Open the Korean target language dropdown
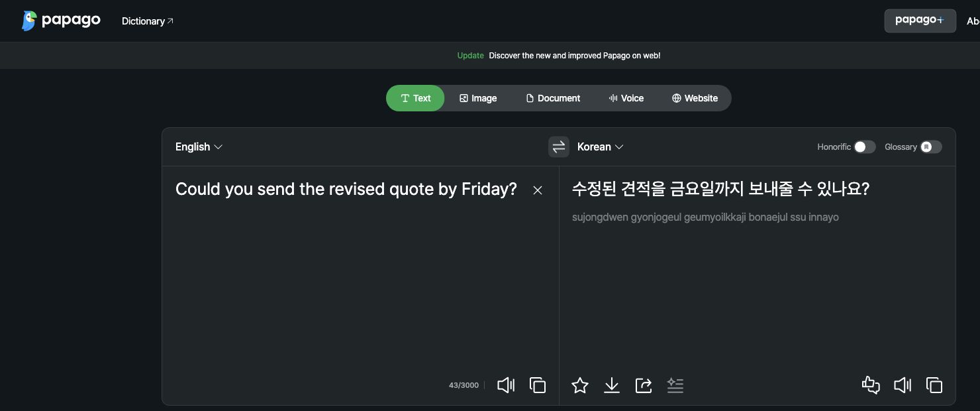Viewport: 980px width, 411px height. 600,147
